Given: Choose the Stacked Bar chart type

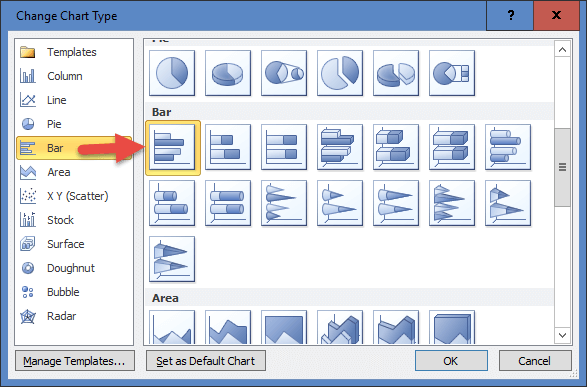Looking at the screenshot, I should tap(228, 147).
